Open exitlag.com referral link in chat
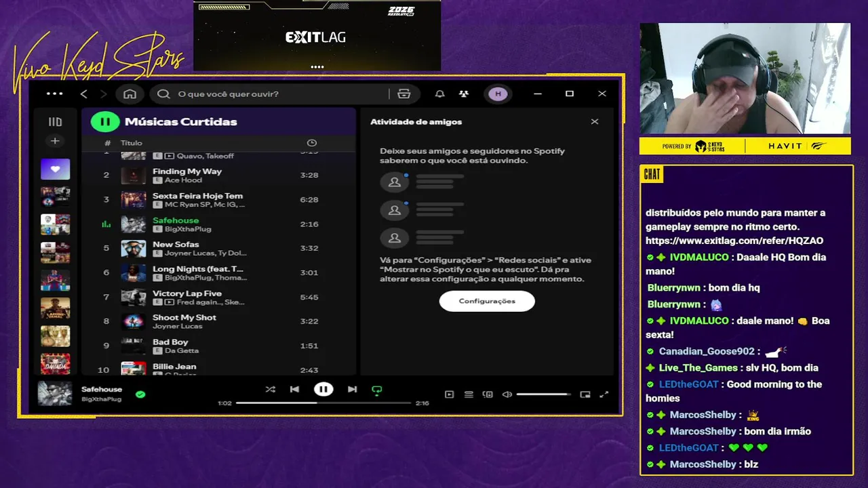The width and height of the screenshot is (868, 488). (x=734, y=241)
